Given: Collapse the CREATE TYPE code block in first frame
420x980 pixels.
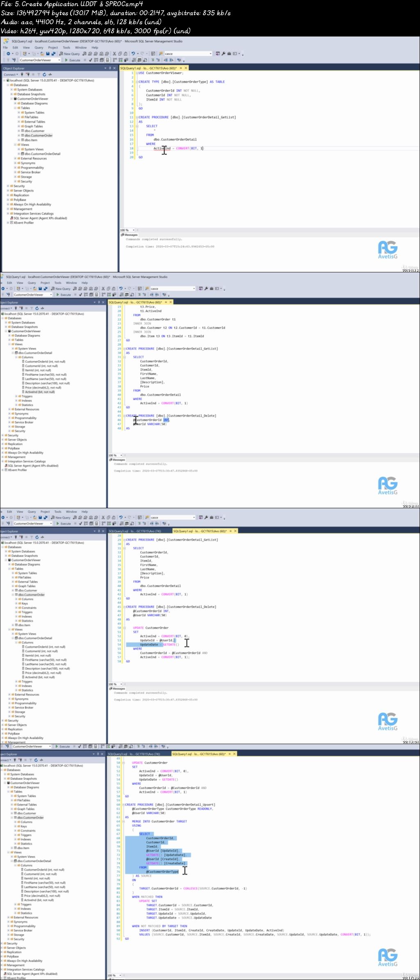Looking at the screenshot, I should (137, 82).
